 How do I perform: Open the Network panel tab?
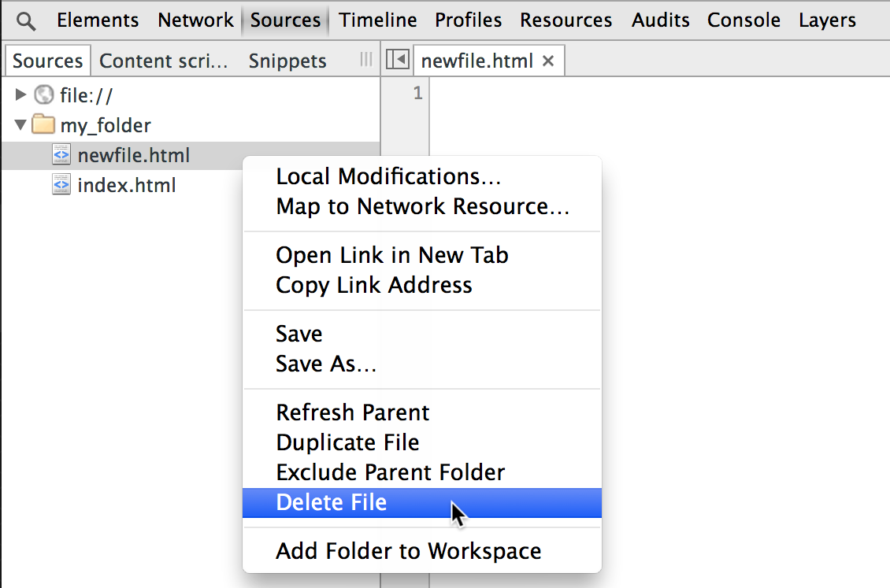tap(195, 20)
